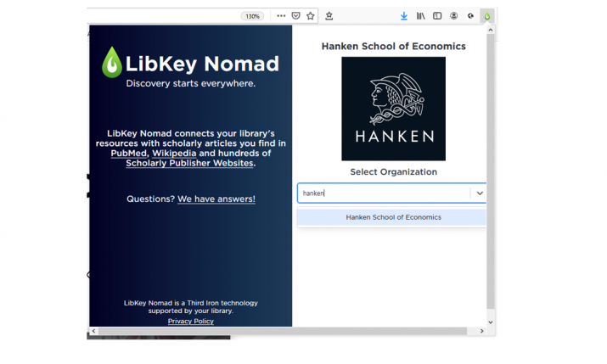Click the 'We have answers!' link
The image size is (607, 364).
[x=216, y=199]
